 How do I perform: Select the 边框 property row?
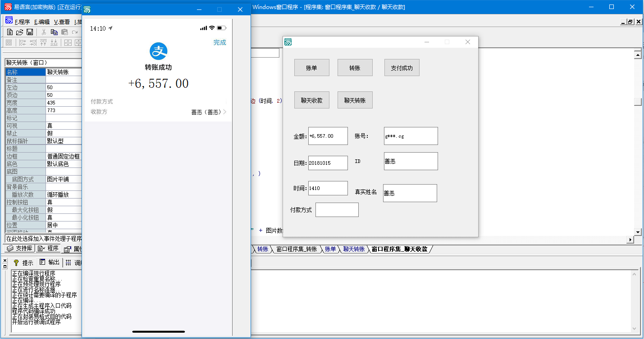click(26, 156)
